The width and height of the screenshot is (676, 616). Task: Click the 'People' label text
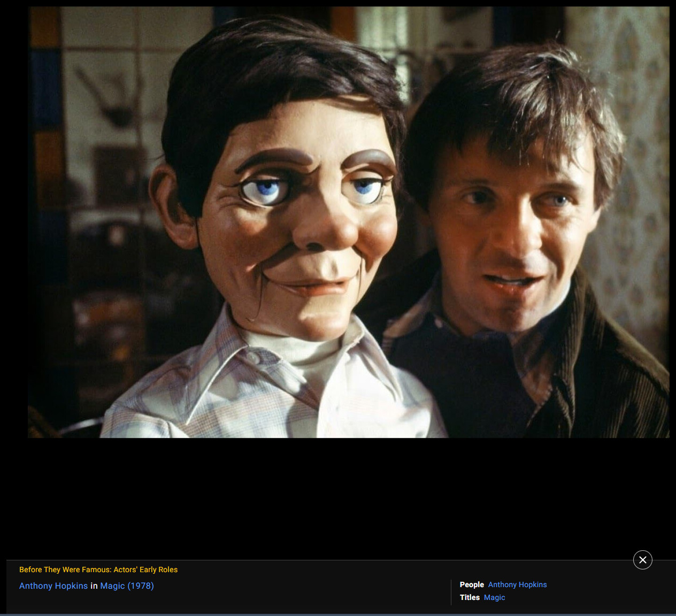472,585
